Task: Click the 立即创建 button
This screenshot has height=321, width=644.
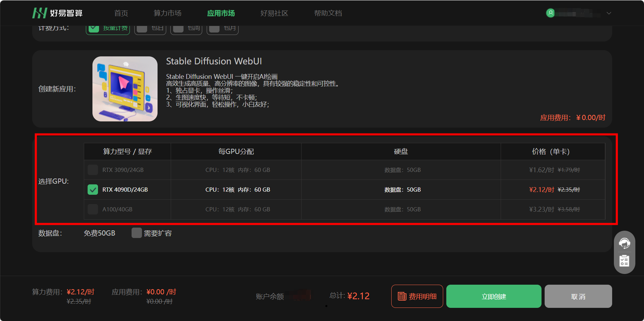Action: pos(494,296)
